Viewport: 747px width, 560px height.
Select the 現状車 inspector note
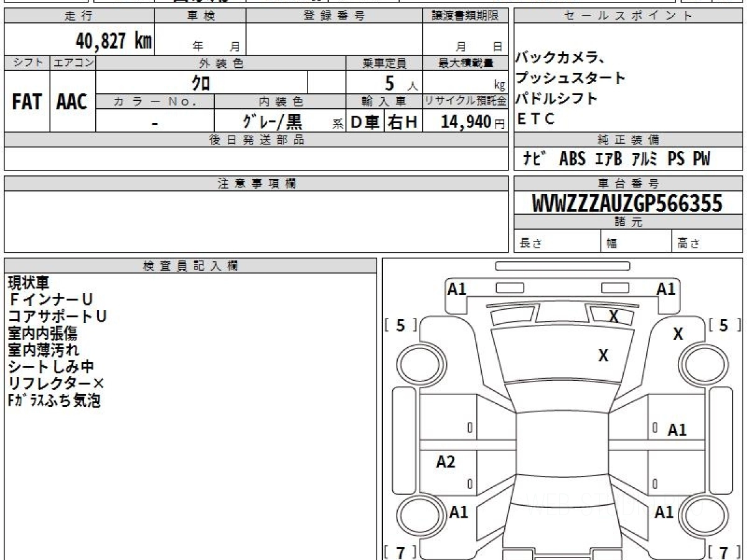(x=29, y=283)
